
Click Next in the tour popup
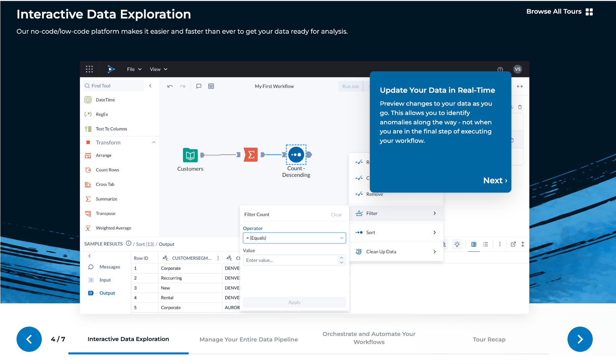[495, 180]
